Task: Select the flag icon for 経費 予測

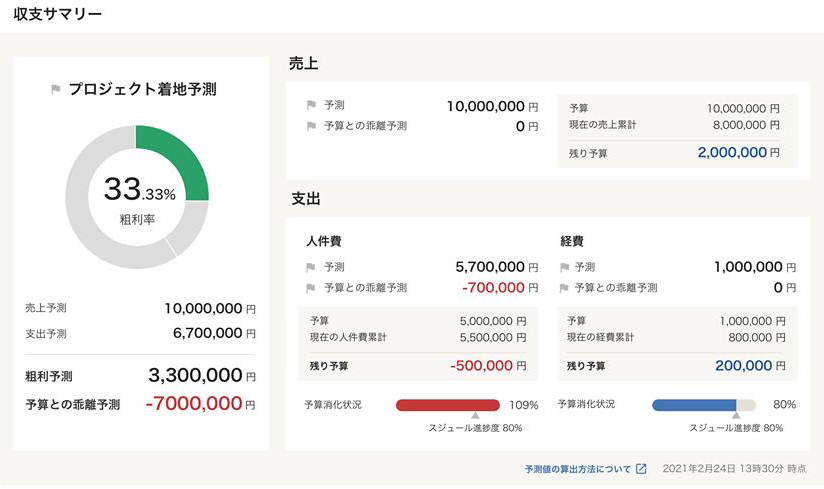Action: coord(565,267)
